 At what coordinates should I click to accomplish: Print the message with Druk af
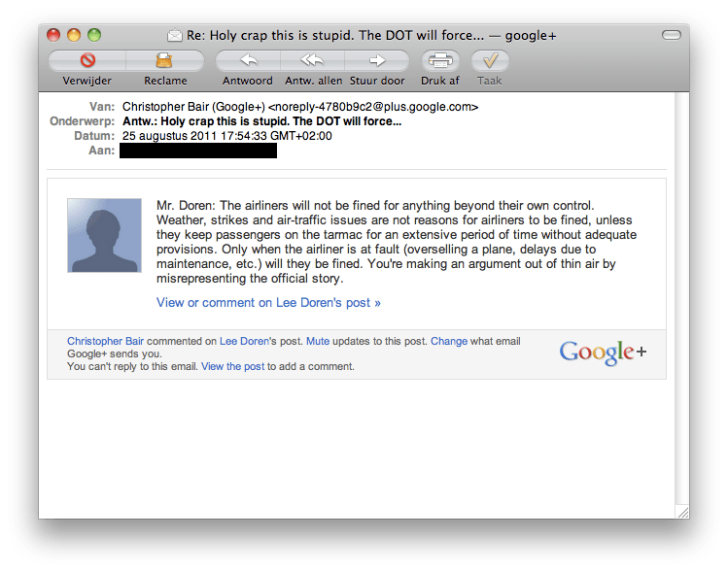click(x=440, y=60)
